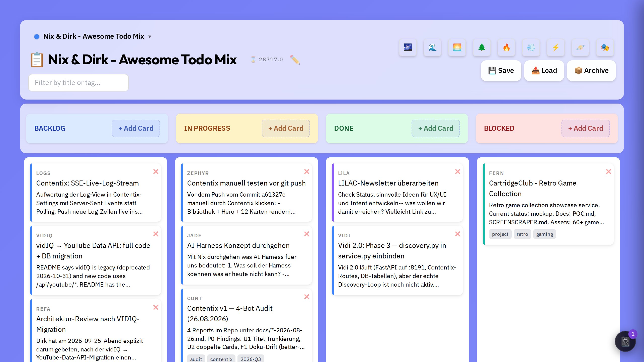Viewport: 644px width, 362px height.
Task: Open the board selector dropdown 'Nix & Dirk'
Action: tap(93, 36)
